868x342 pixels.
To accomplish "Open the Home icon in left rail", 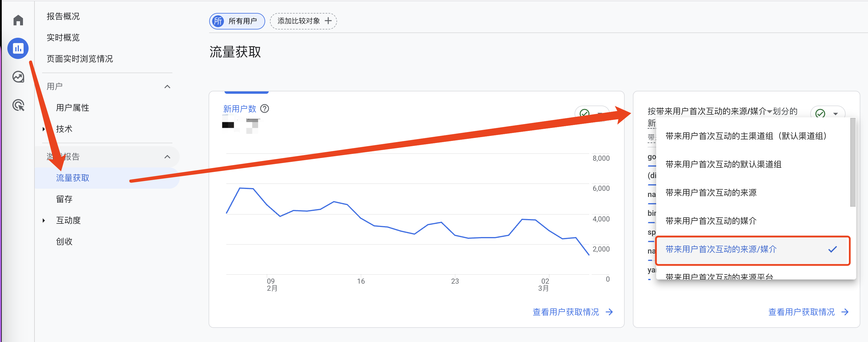I will pyautogui.click(x=18, y=20).
